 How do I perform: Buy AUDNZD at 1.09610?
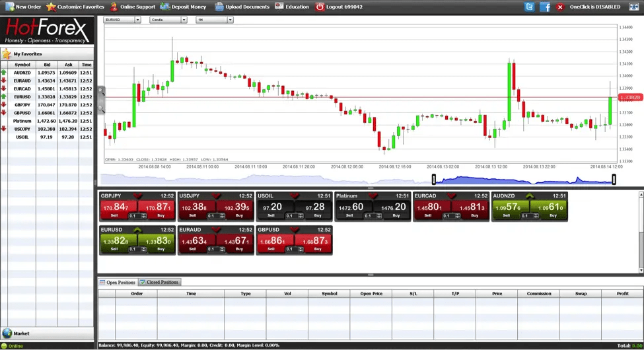tap(549, 209)
